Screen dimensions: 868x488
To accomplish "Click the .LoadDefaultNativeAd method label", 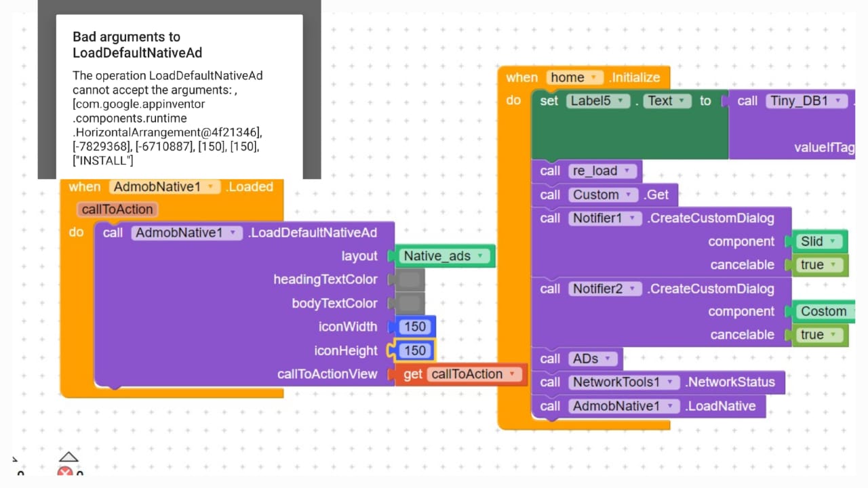I will 313,233.
